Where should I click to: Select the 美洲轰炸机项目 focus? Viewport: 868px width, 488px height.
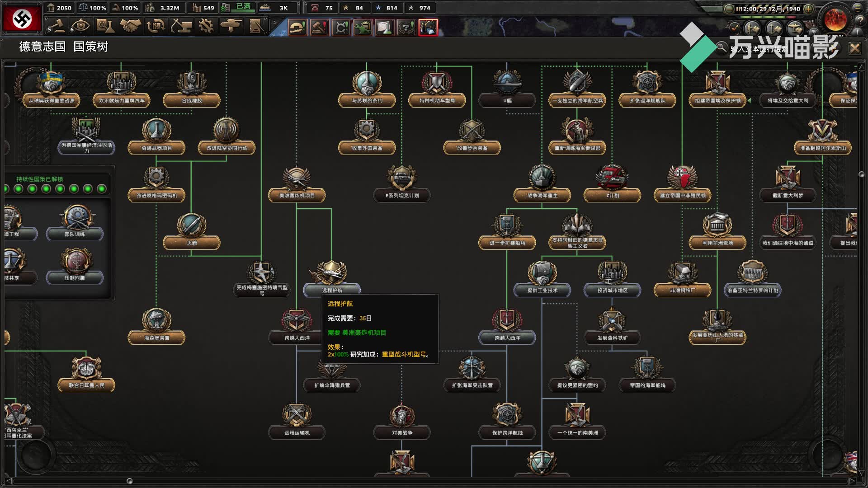tap(297, 184)
